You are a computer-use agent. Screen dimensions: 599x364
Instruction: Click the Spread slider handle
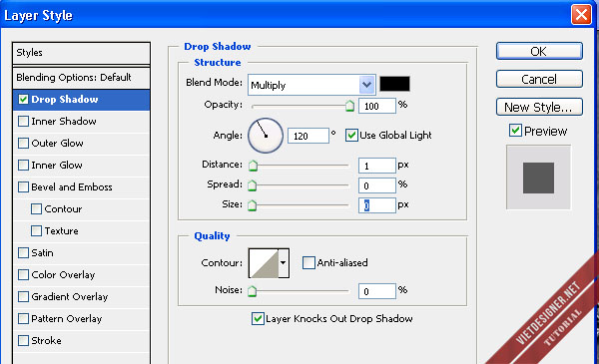pyautogui.click(x=252, y=185)
